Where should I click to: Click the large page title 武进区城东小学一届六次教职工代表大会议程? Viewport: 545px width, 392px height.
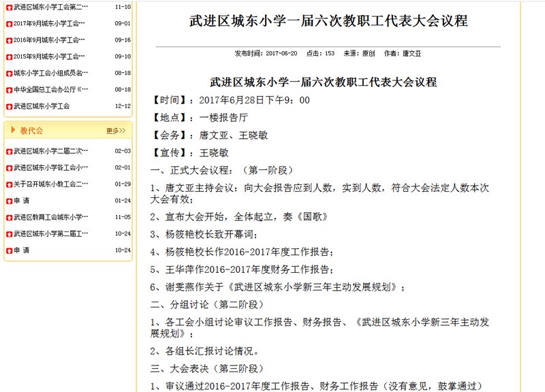tap(328, 21)
